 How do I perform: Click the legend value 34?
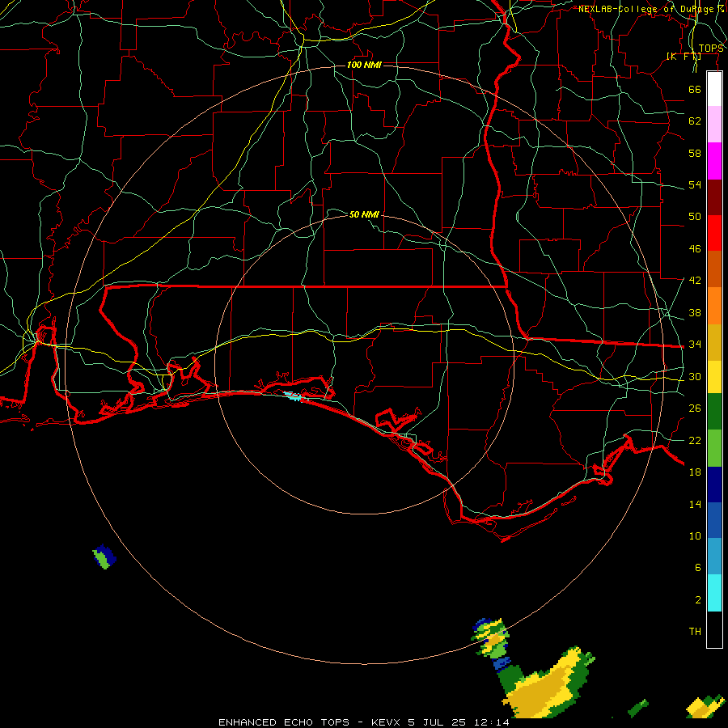click(x=695, y=345)
